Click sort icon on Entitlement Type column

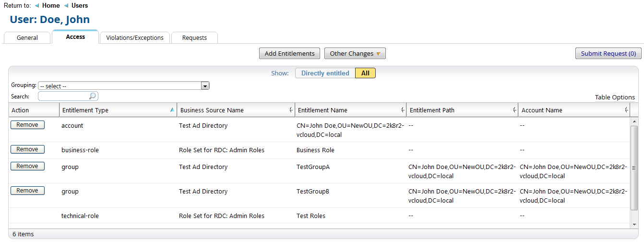click(x=172, y=110)
